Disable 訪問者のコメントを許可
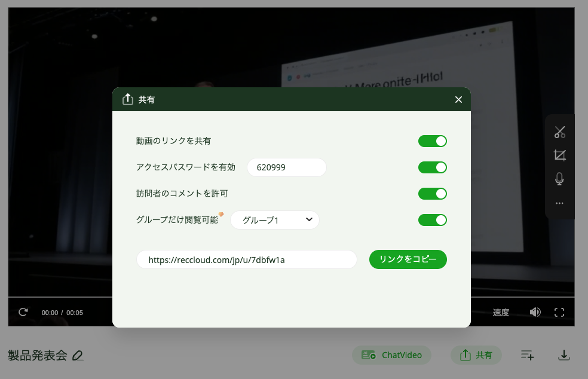This screenshot has height=379, width=588. click(x=433, y=194)
